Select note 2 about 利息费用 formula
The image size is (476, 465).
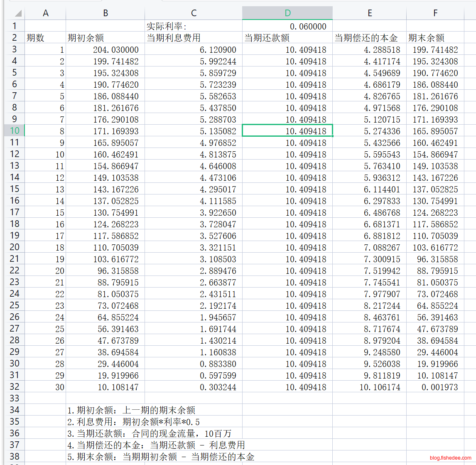(133, 422)
